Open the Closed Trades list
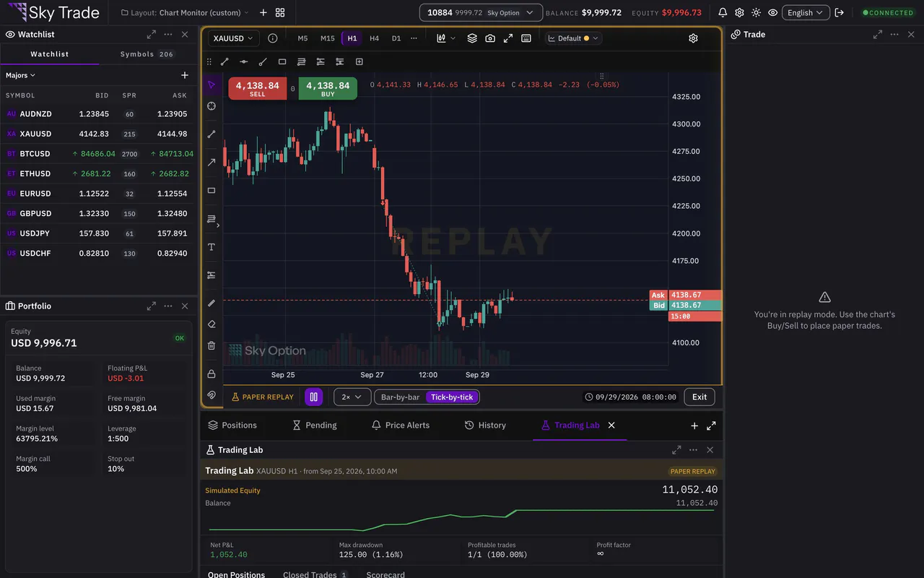Viewport: 924px width, 578px height. tap(315, 574)
